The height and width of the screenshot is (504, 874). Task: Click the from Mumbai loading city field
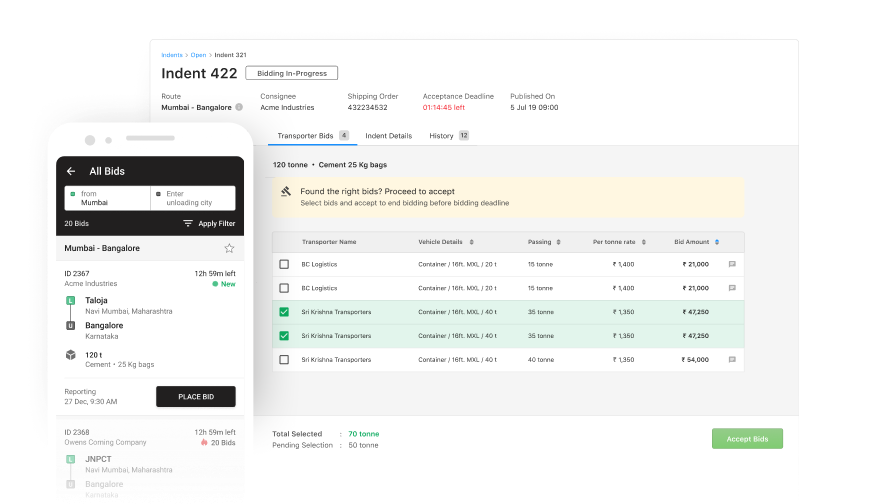coord(108,198)
